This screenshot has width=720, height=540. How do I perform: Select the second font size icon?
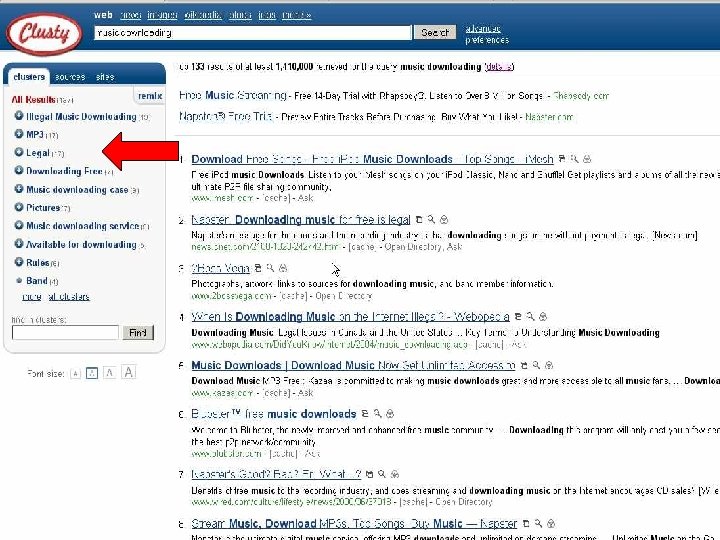[92, 373]
